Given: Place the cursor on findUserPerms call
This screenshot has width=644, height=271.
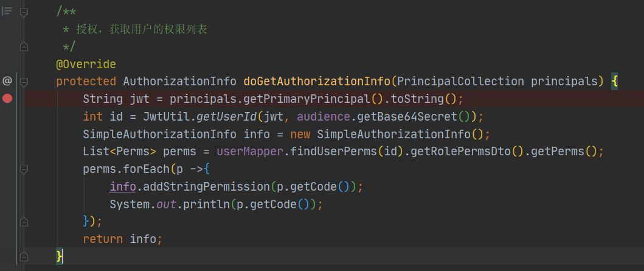Looking at the screenshot, I should point(333,152).
